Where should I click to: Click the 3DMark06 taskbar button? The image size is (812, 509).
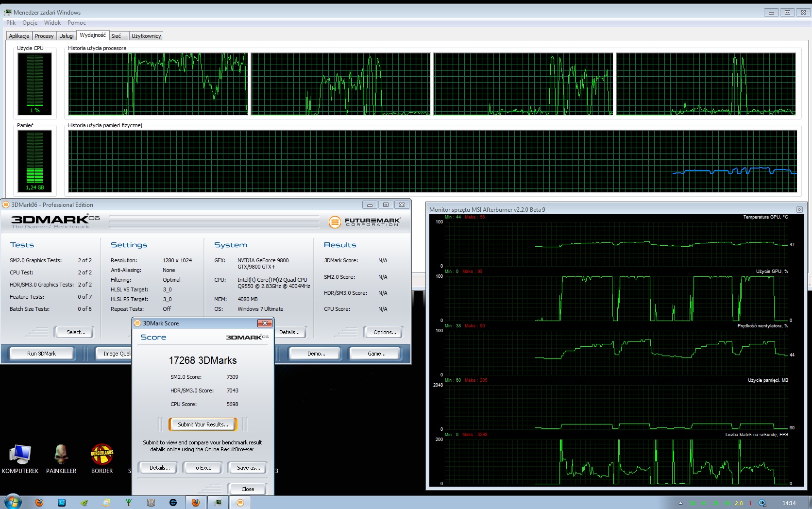tap(240, 503)
